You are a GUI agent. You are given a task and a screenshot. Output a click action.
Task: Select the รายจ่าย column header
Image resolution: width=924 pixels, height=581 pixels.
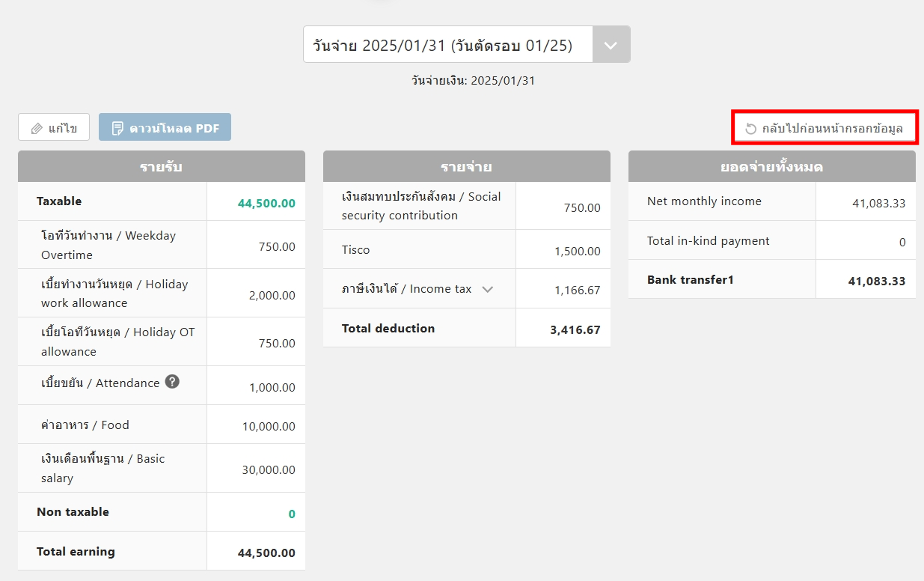coord(466,166)
